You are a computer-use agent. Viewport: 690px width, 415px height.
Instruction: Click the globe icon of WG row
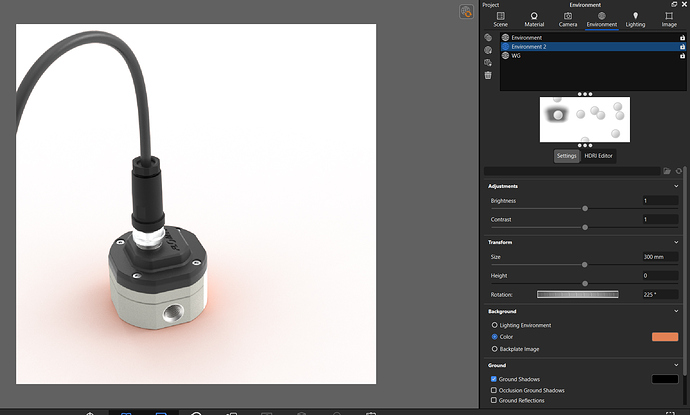(506, 55)
